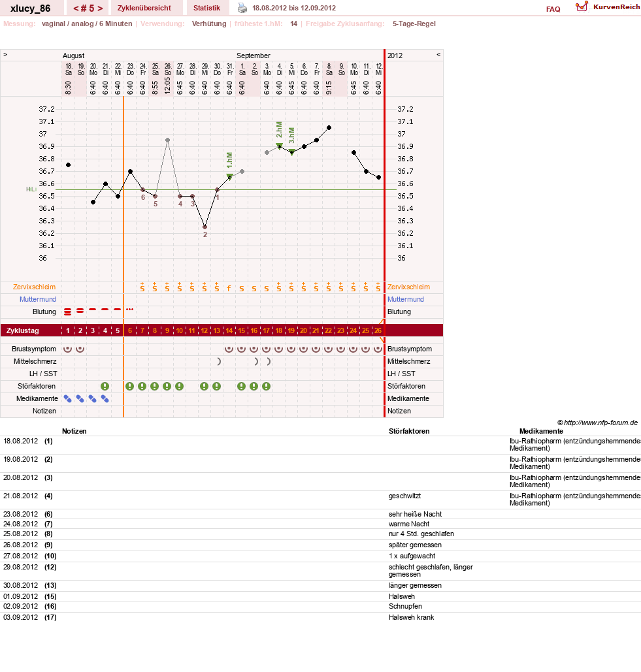
Task: Open the FAQ link
Action: pyautogui.click(x=553, y=9)
